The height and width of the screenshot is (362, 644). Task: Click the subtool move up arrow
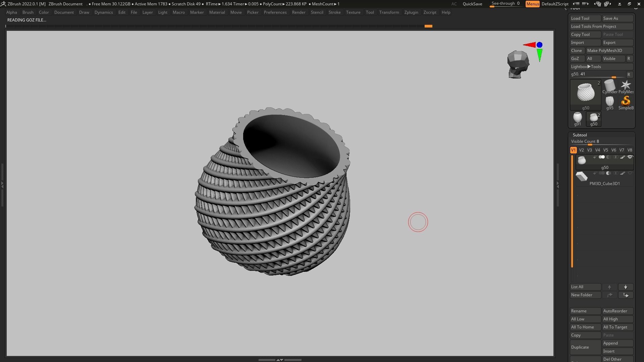click(609, 287)
